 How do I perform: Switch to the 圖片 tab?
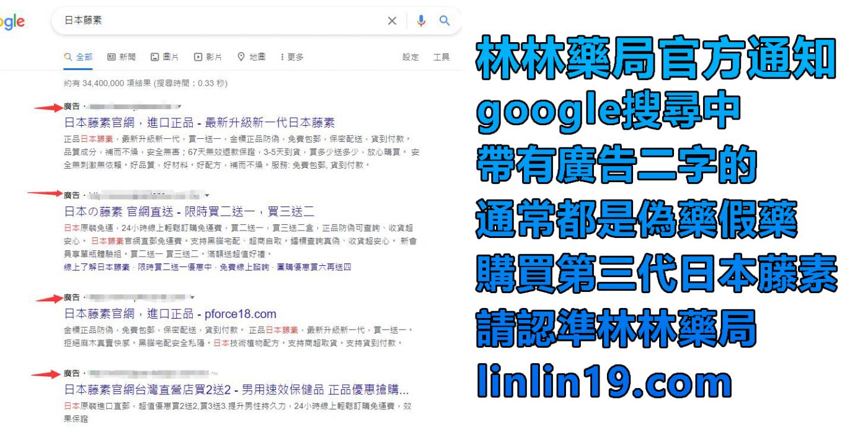pos(165,57)
